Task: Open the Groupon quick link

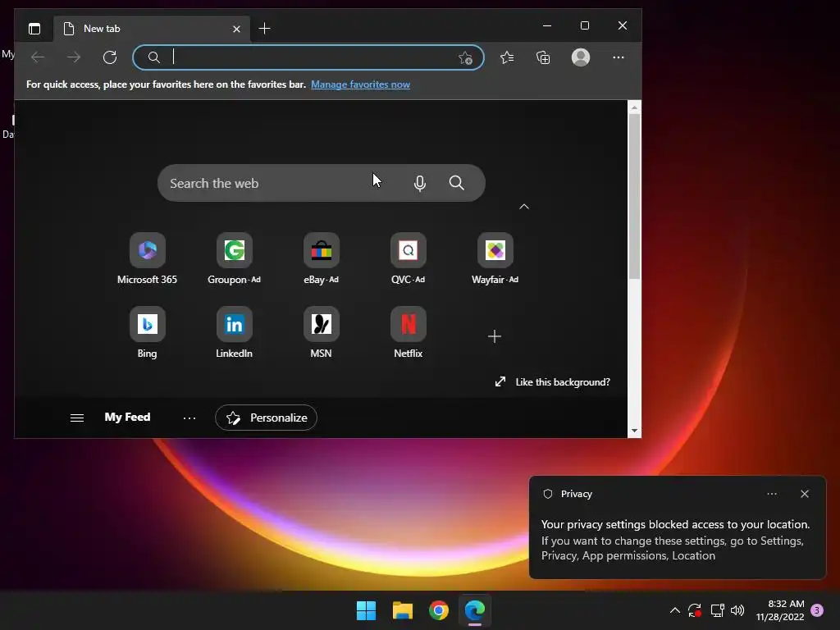Action: (234, 258)
